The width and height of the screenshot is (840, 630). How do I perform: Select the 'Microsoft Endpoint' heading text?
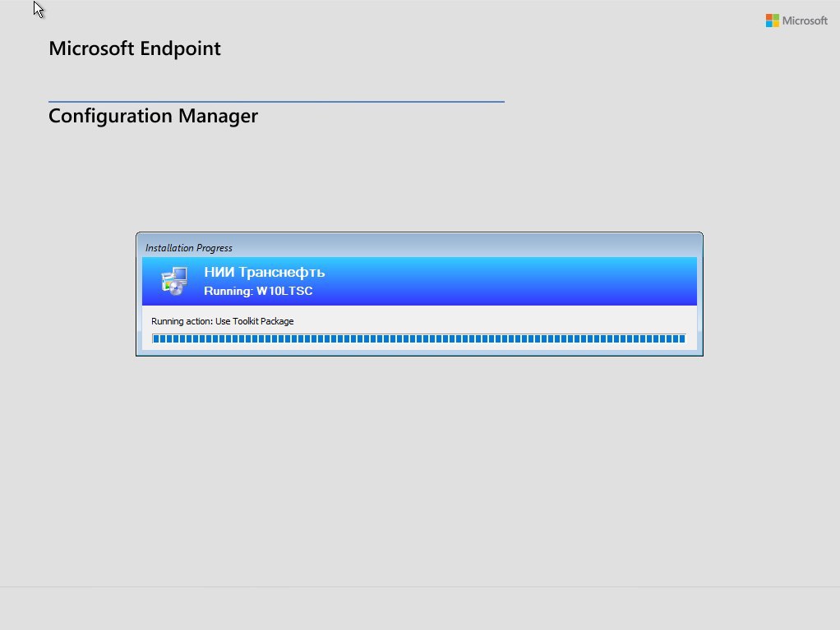coord(135,48)
